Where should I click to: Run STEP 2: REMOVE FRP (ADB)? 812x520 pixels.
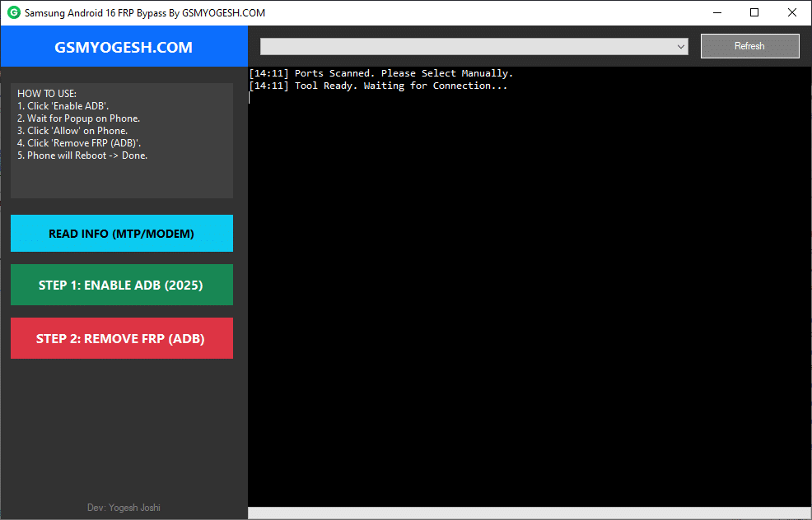121,337
